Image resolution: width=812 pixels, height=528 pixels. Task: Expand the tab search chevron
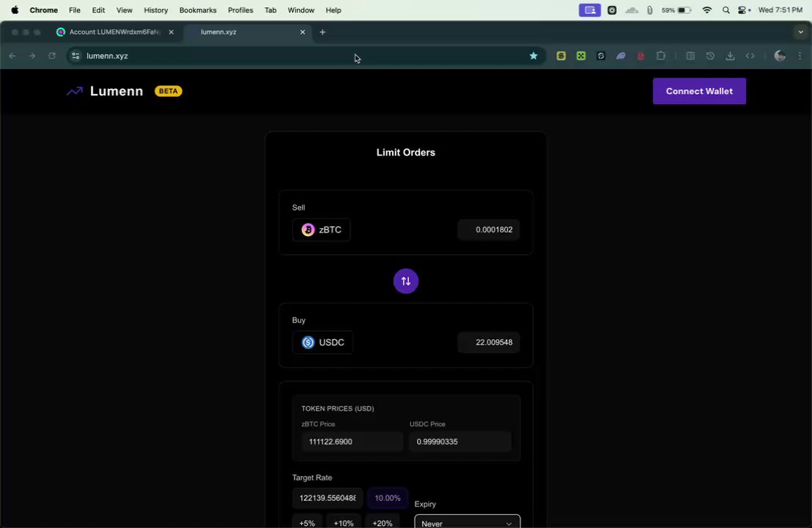tap(800, 32)
